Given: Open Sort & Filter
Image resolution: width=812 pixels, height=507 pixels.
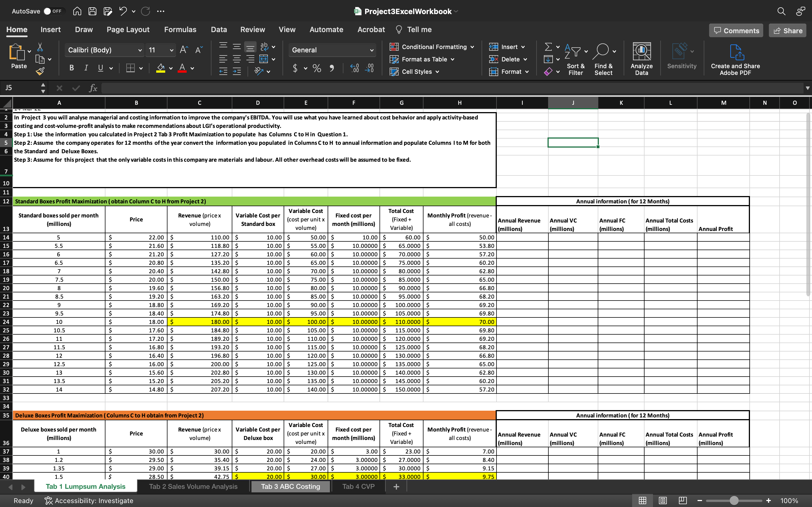Looking at the screenshot, I should [575, 59].
